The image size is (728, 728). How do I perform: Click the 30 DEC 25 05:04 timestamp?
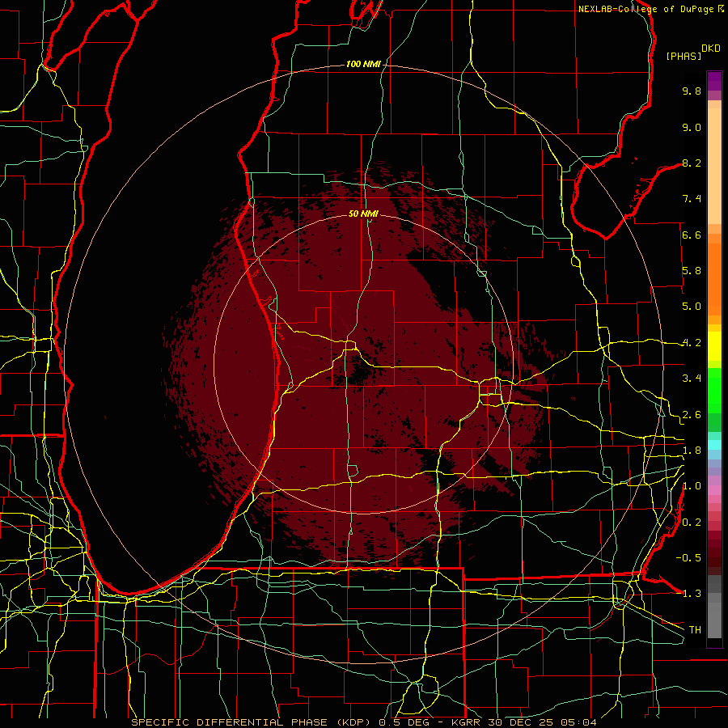(542, 722)
